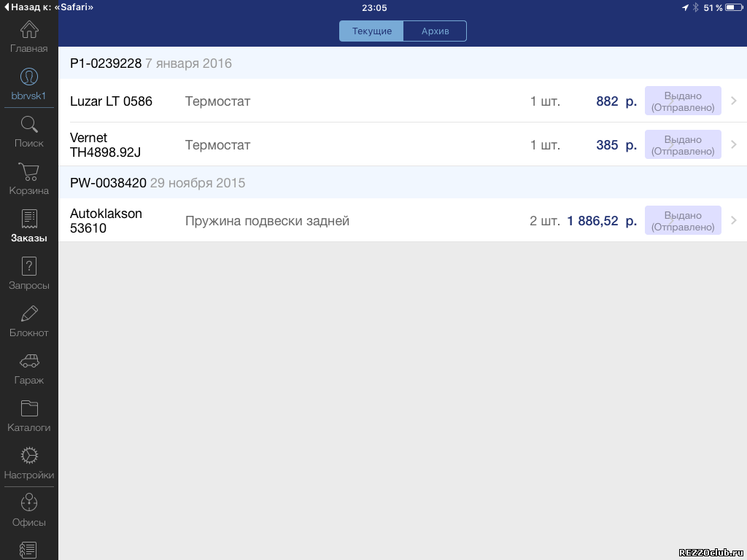Open the Главная home icon
The height and width of the screenshot is (560, 747).
(29, 29)
